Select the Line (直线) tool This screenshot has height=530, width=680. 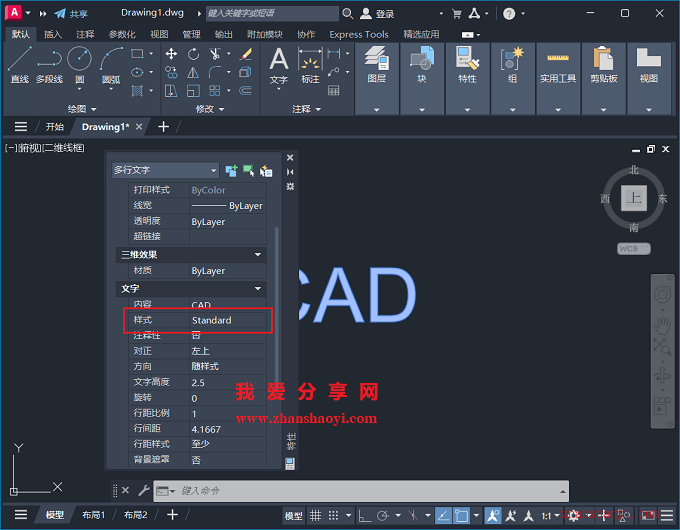pyautogui.click(x=20, y=65)
